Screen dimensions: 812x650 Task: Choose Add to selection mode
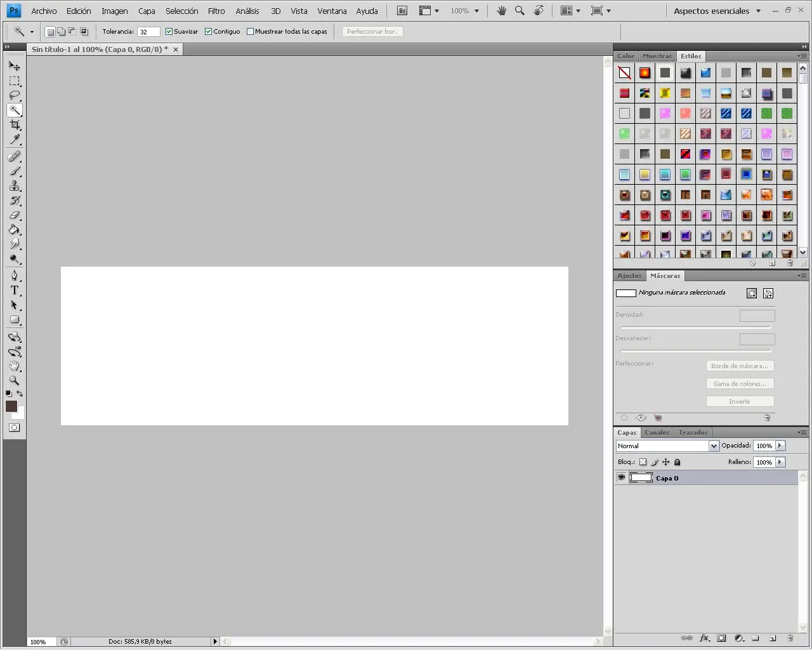point(62,32)
